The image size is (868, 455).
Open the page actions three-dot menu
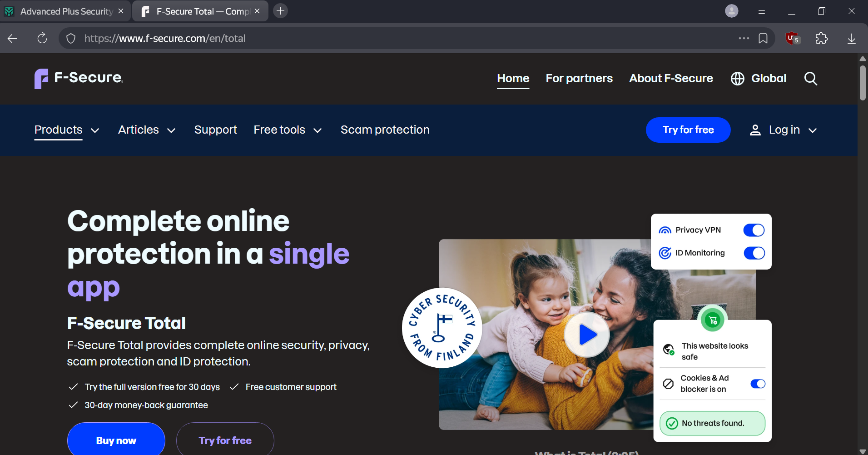pos(744,38)
